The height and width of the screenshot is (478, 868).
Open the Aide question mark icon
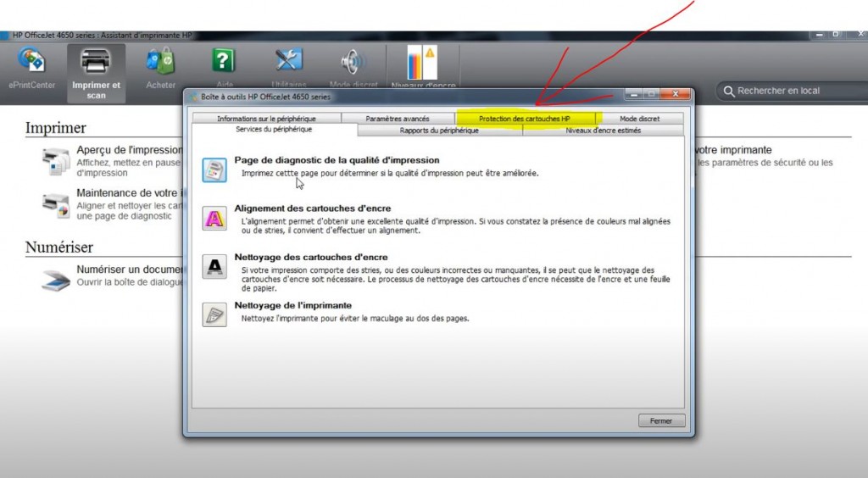224,60
